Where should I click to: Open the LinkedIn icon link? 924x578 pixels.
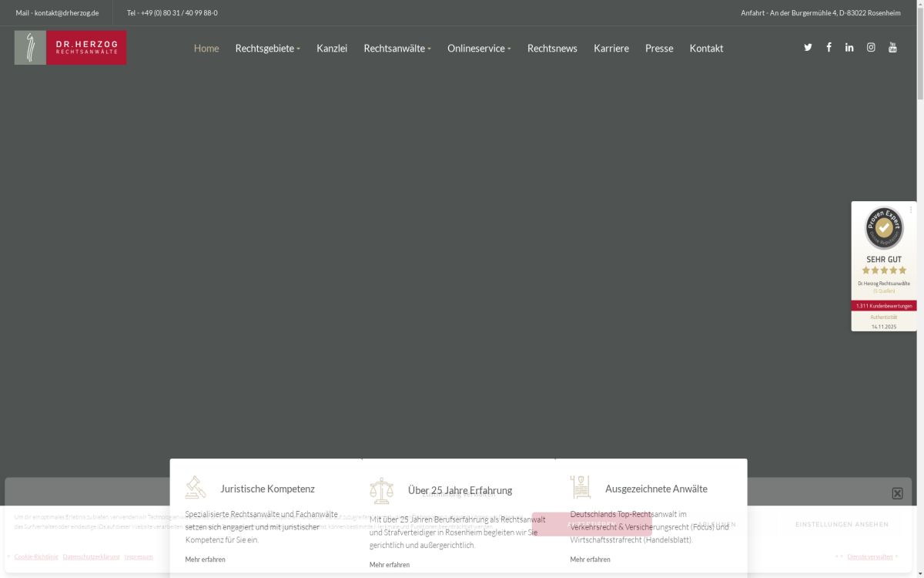849,48
